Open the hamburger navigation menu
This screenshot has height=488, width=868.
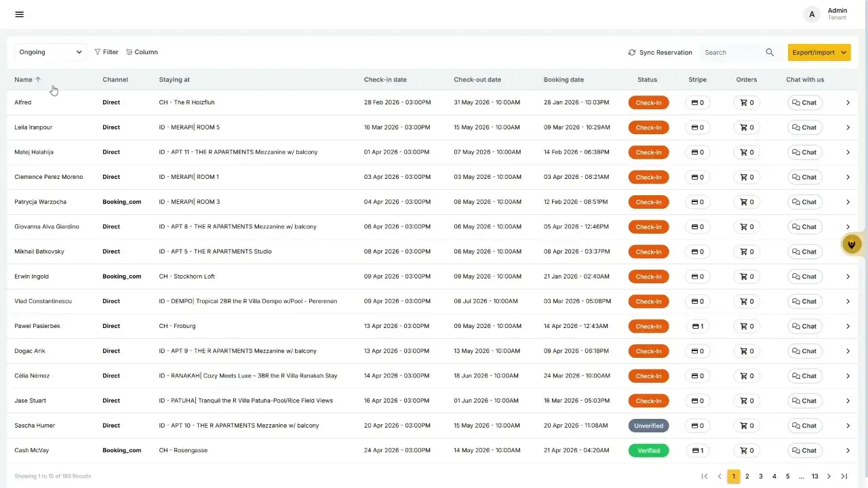tap(19, 14)
